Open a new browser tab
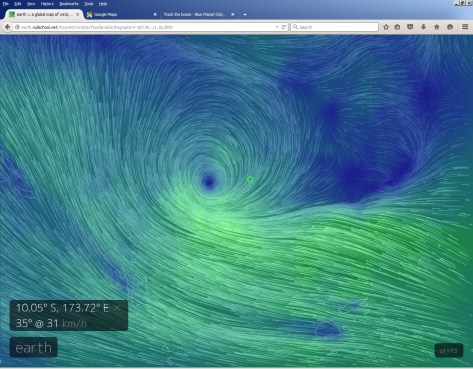 point(245,14)
